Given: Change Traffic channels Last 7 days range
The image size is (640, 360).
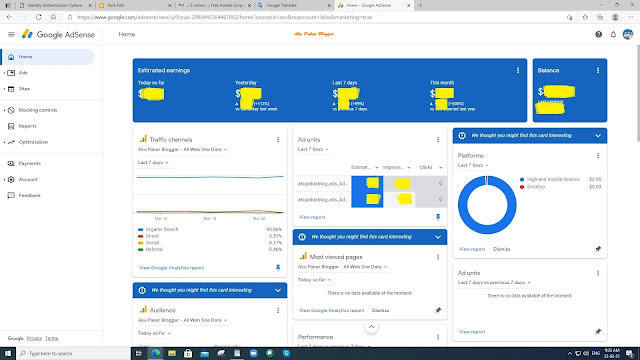Looking at the screenshot, I should (x=153, y=162).
